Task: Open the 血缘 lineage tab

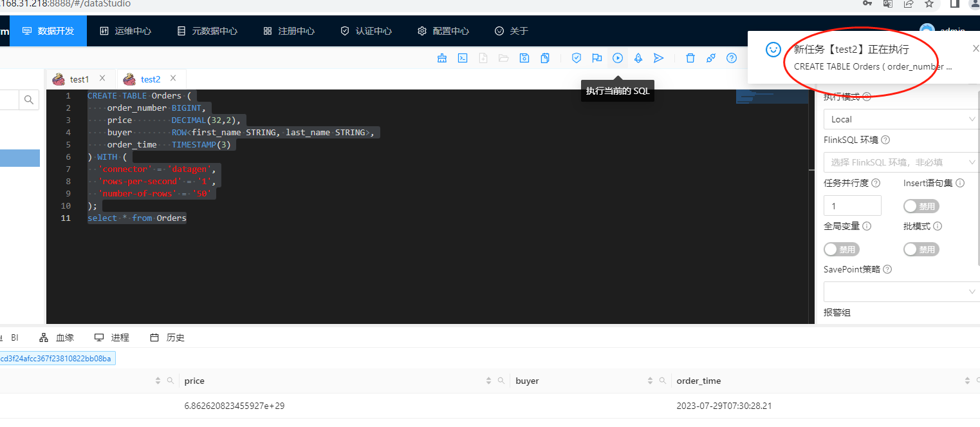Action: click(x=57, y=337)
